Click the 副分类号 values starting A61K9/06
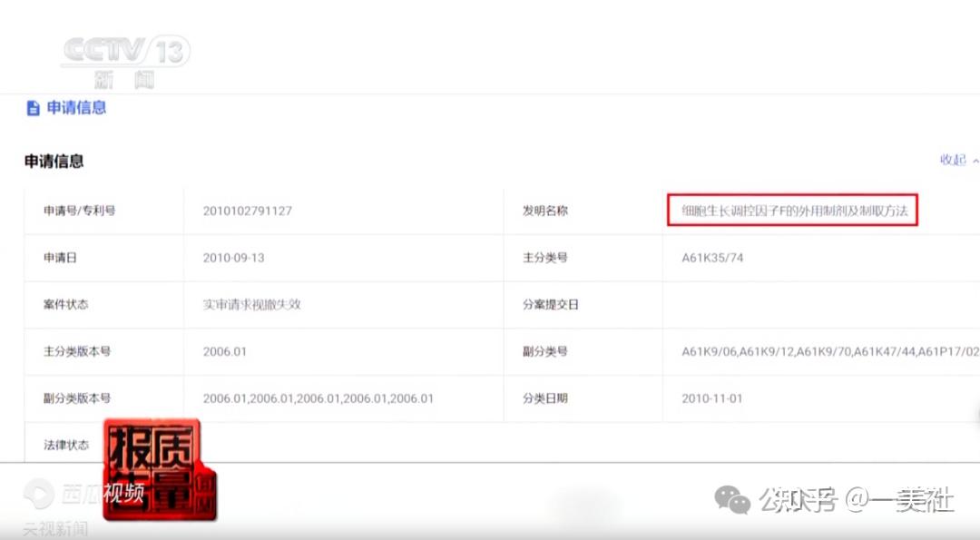 coord(820,351)
